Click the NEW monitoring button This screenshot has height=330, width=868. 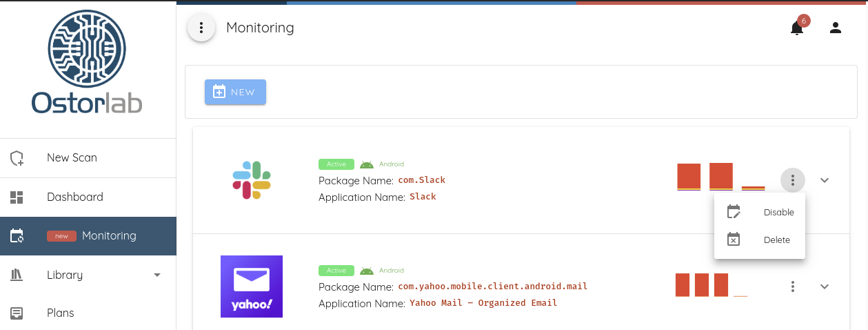pyautogui.click(x=235, y=92)
